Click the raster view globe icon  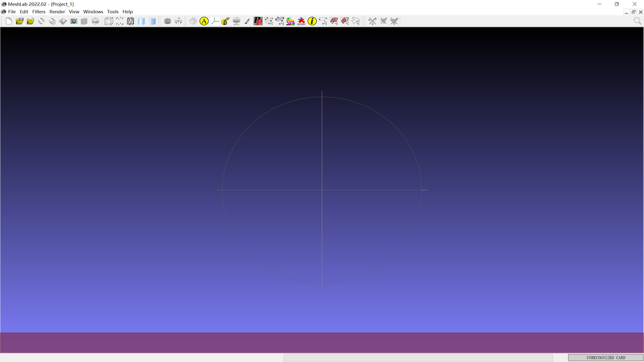pos(95,21)
